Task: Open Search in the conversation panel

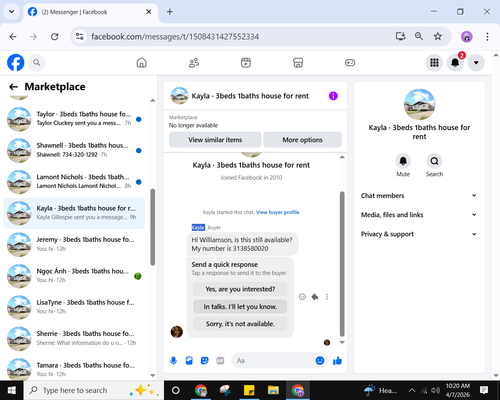Action: click(x=434, y=161)
